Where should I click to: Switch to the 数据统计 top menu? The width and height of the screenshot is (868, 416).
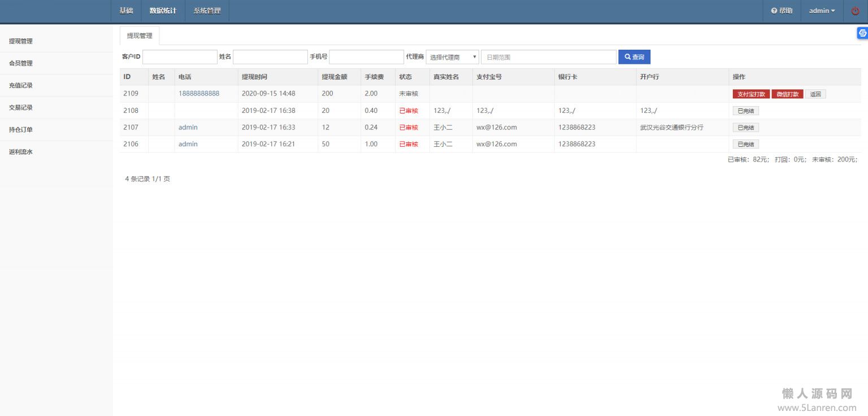coord(163,11)
